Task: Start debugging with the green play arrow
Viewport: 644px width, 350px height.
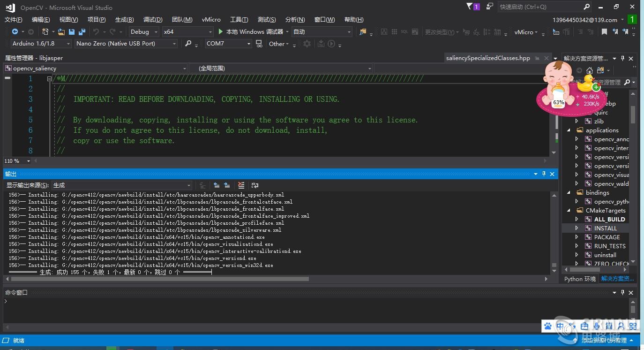Action: click(x=221, y=32)
